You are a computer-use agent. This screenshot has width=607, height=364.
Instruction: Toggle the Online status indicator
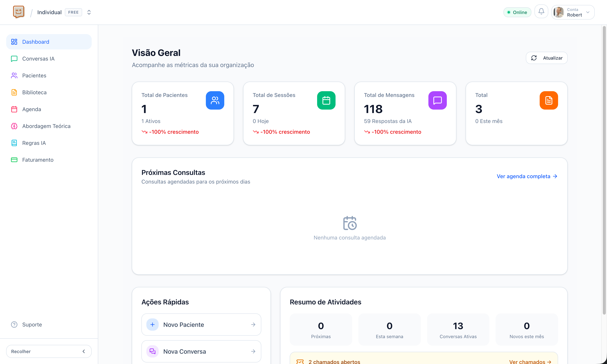[x=517, y=12]
